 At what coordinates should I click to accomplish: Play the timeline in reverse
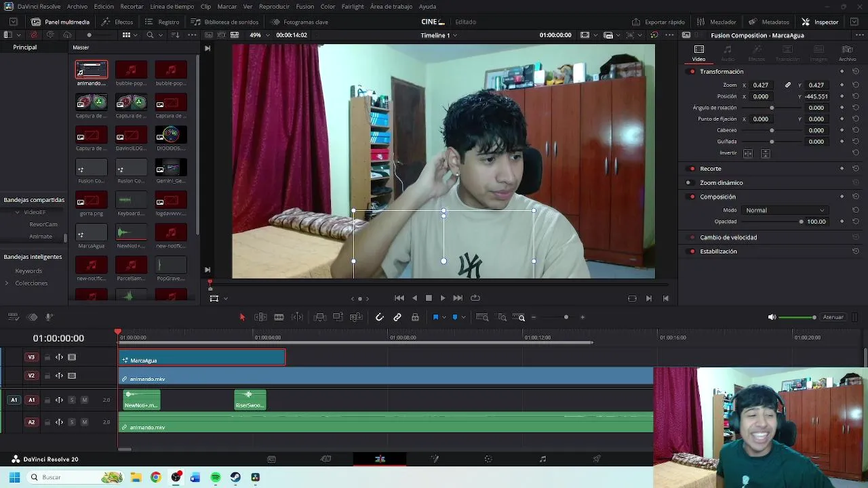click(x=415, y=298)
